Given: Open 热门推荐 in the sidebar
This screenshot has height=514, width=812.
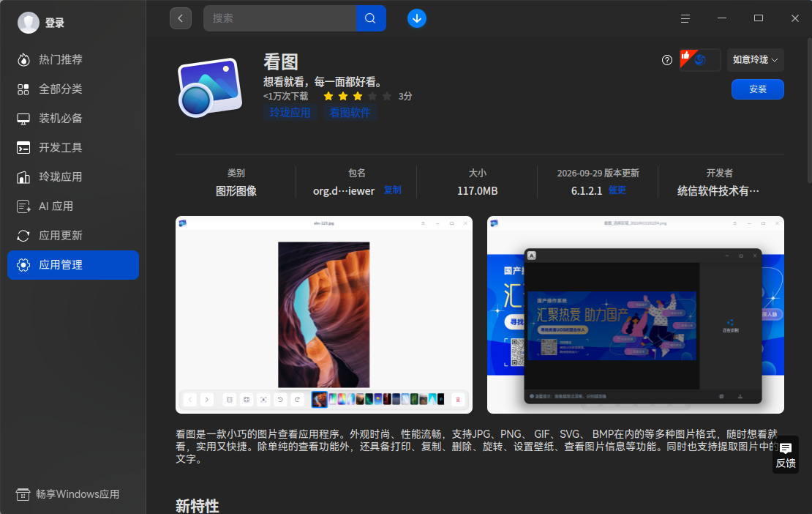Looking at the screenshot, I should point(73,59).
